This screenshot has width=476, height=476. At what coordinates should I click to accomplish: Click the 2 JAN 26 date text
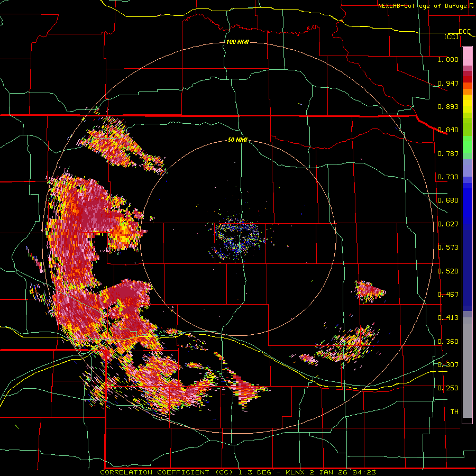328,472
